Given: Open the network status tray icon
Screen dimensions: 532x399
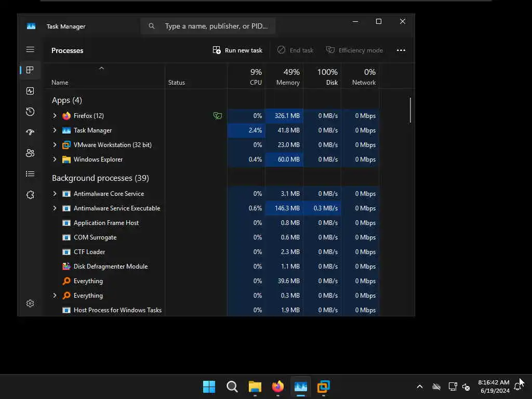Looking at the screenshot, I should (x=453, y=387).
